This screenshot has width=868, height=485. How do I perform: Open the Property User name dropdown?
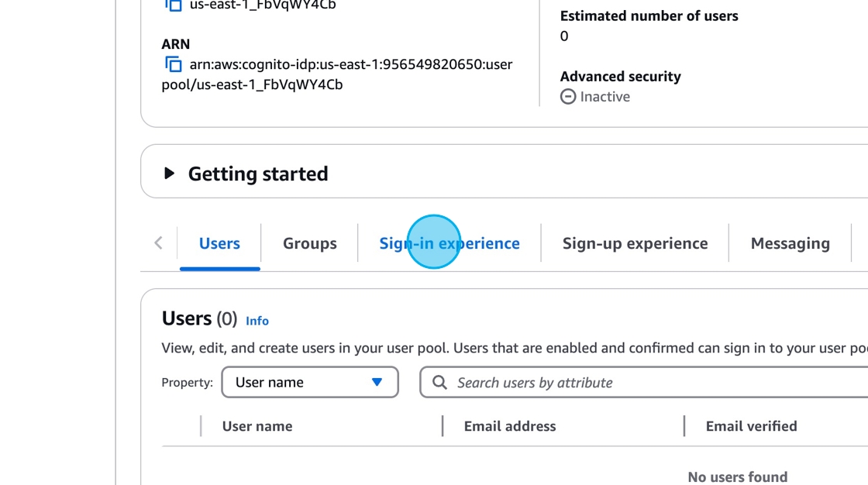(310, 382)
